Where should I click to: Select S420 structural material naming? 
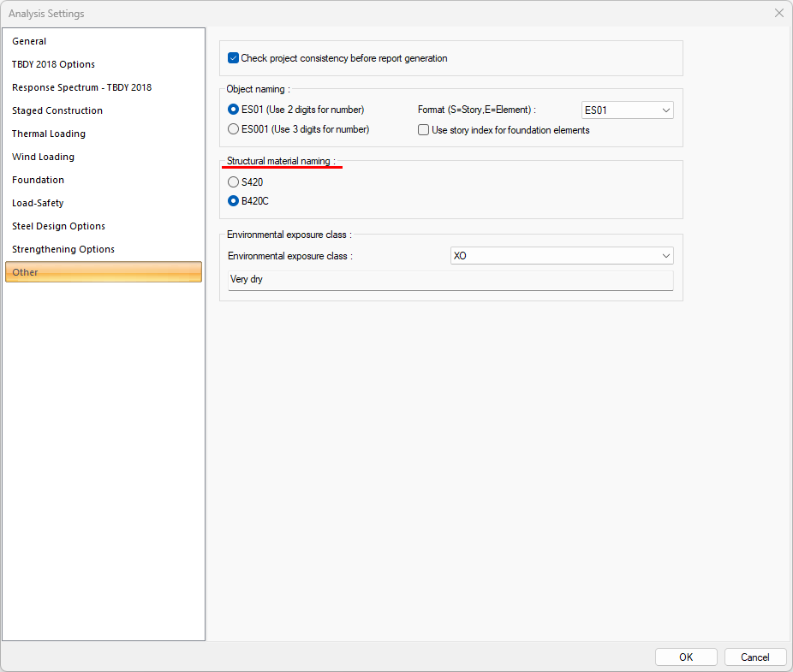click(x=234, y=182)
